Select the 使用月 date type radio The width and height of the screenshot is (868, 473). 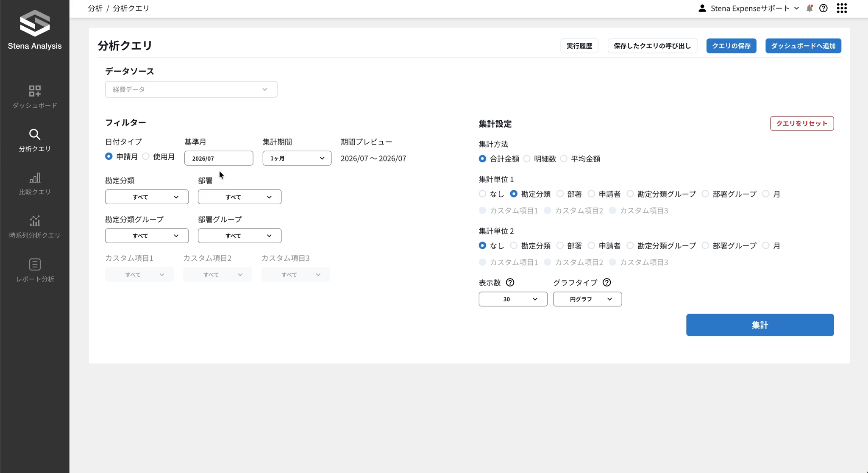coord(146,156)
